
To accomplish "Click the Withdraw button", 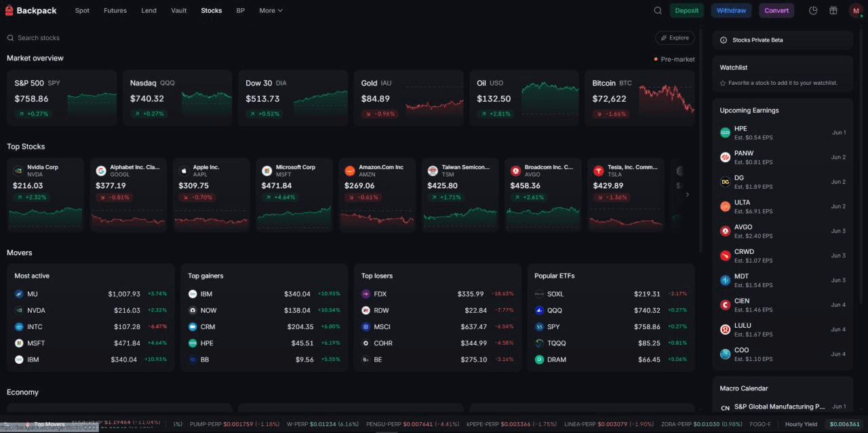I will pyautogui.click(x=732, y=10).
